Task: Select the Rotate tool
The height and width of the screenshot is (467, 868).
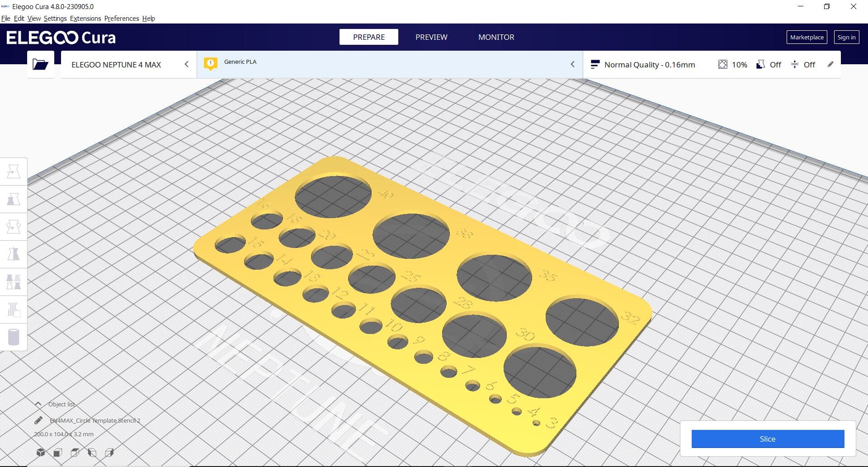Action: click(14, 226)
